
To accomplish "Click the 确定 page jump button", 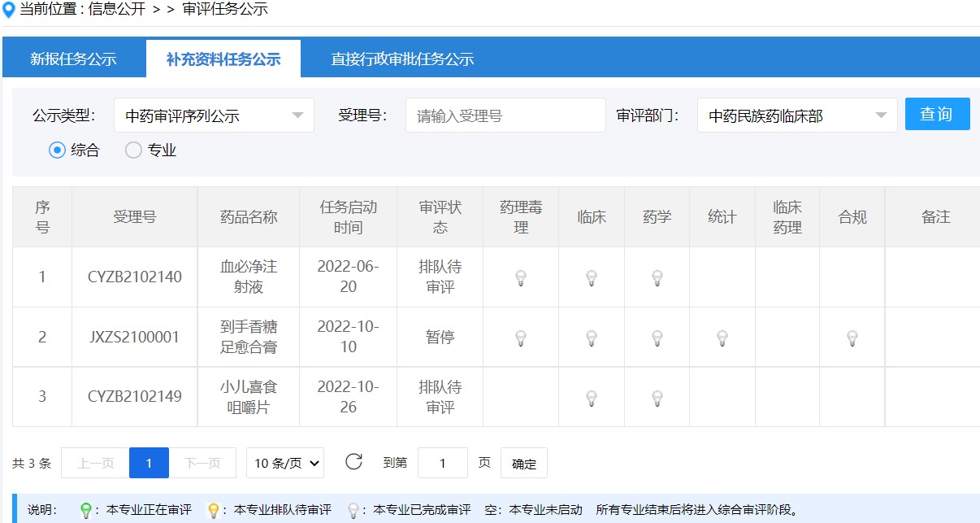I will coord(523,463).
